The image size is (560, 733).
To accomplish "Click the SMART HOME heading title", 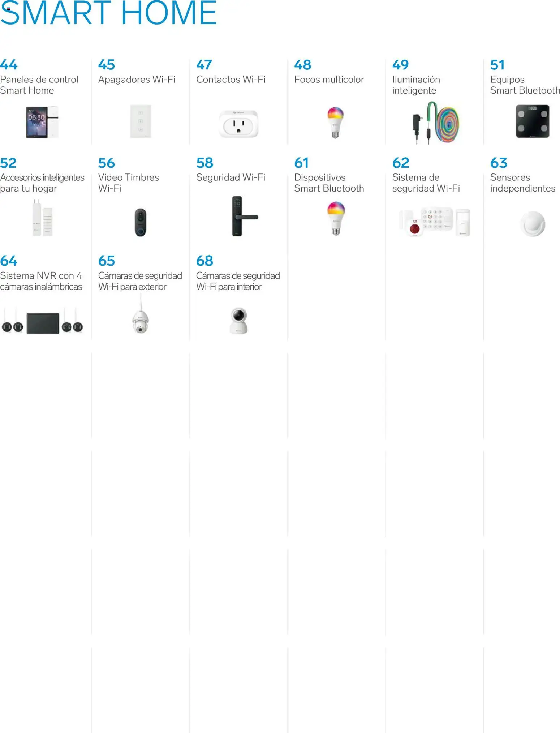I will (x=109, y=13).
